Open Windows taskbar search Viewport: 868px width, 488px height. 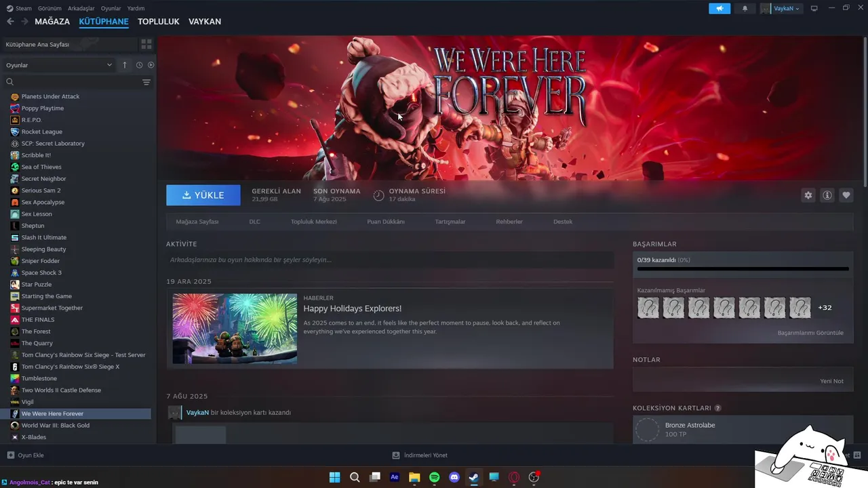click(x=355, y=477)
